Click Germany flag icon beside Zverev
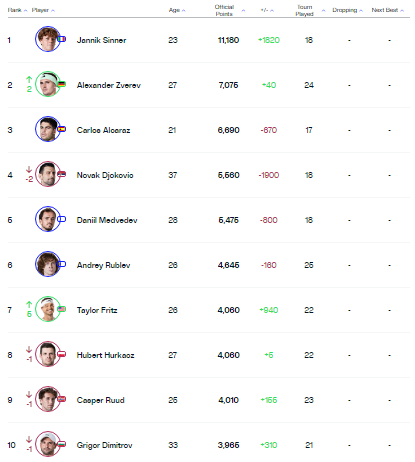 [x=61, y=84]
